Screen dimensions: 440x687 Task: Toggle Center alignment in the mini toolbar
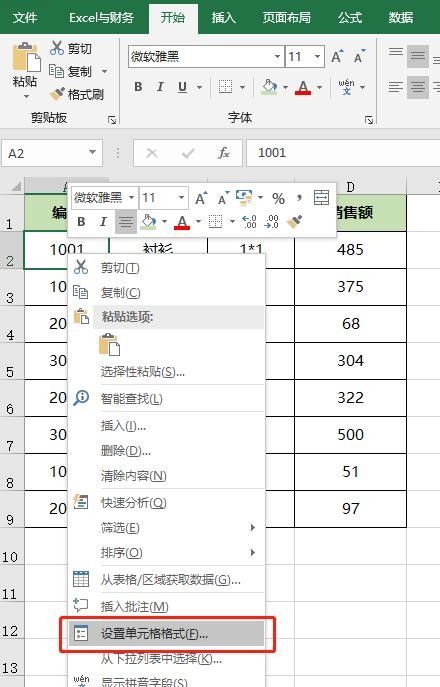pyautogui.click(x=126, y=222)
